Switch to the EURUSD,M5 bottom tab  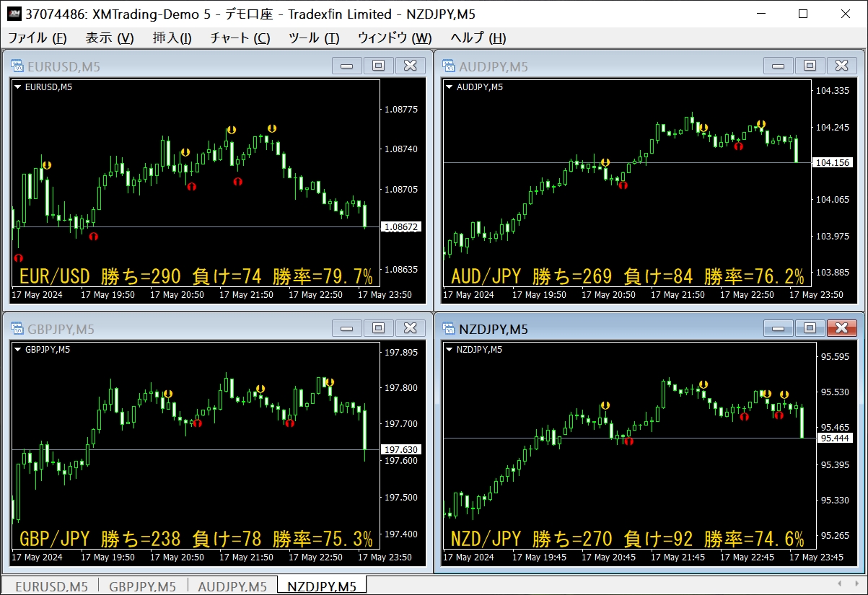(x=51, y=586)
